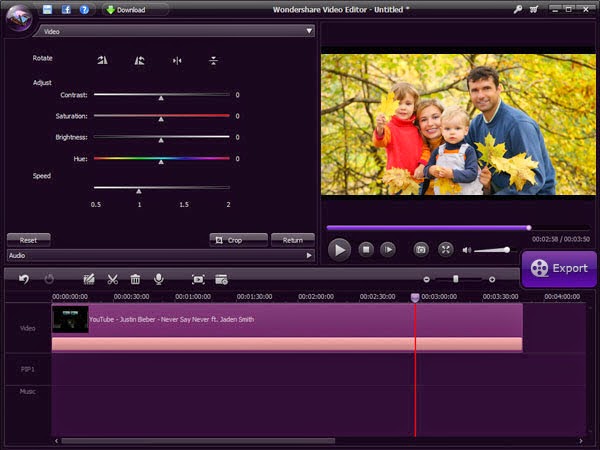Click the timeline scroll left arrow
The image size is (600, 450).
coord(56,441)
